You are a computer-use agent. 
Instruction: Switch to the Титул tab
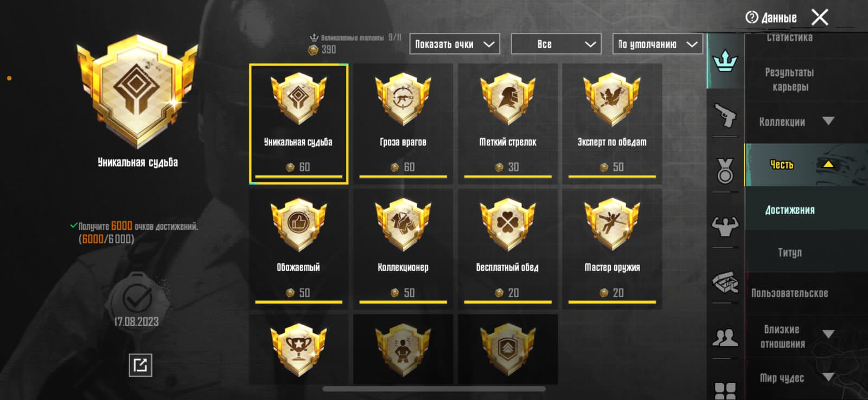pos(790,253)
